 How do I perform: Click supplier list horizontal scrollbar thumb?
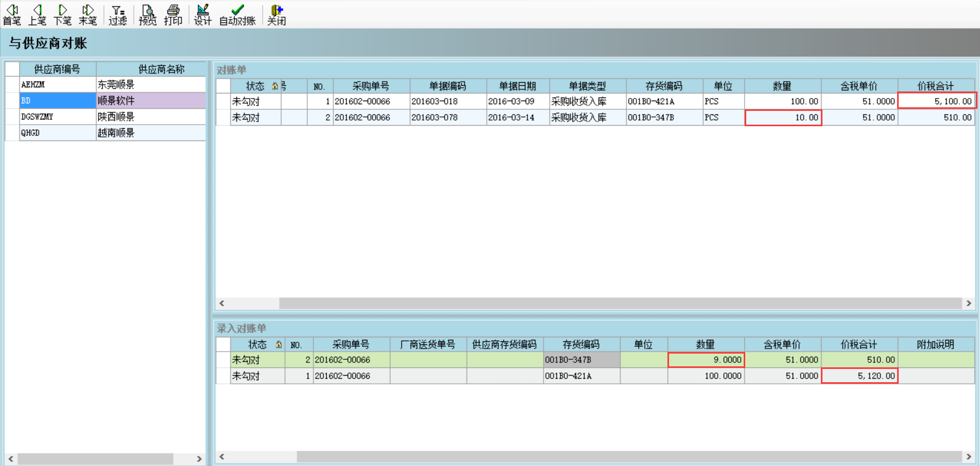[x=96, y=458]
